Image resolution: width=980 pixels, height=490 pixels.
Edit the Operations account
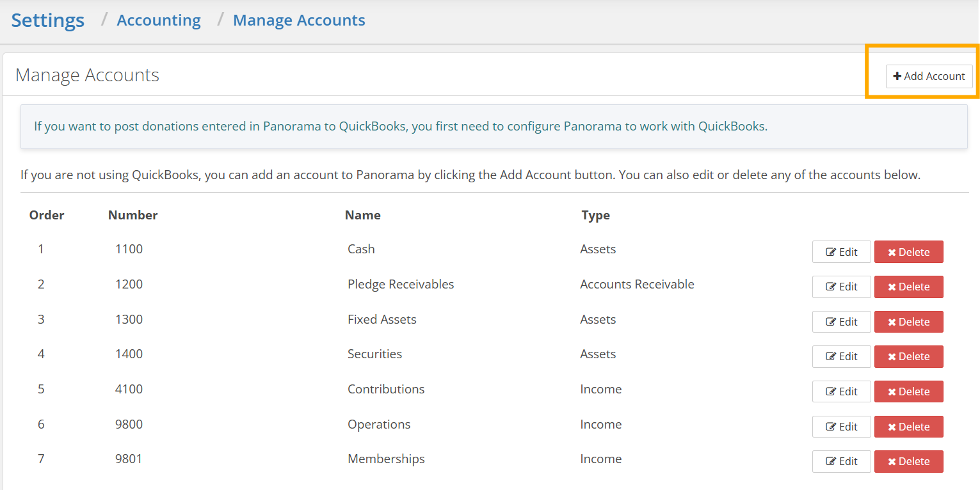tap(842, 427)
